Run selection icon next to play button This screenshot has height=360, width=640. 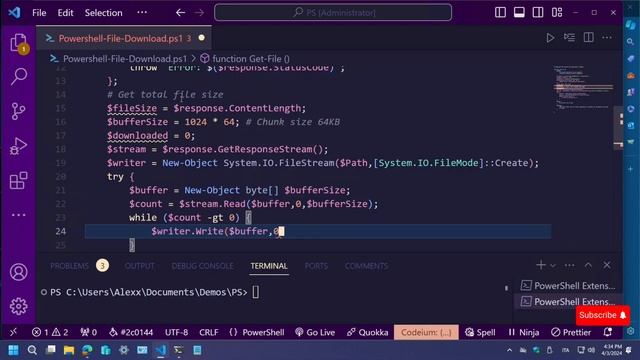coord(569,38)
